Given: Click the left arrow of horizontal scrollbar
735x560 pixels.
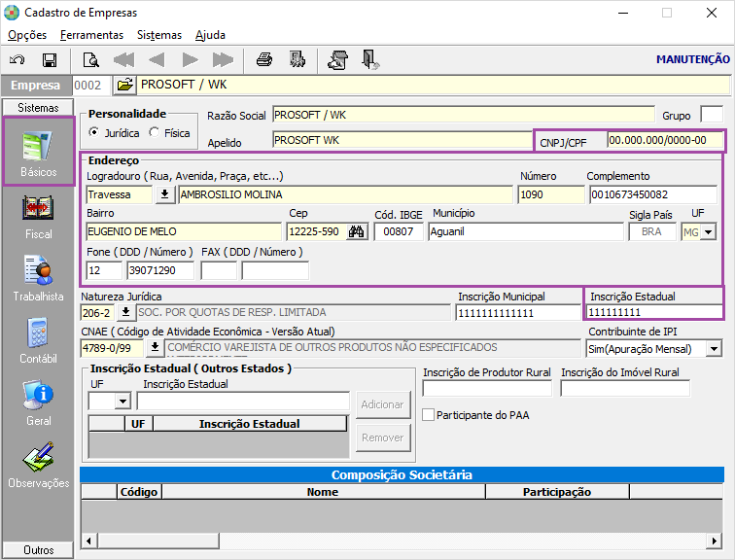Looking at the screenshot, I should click(x=88, y=541).
